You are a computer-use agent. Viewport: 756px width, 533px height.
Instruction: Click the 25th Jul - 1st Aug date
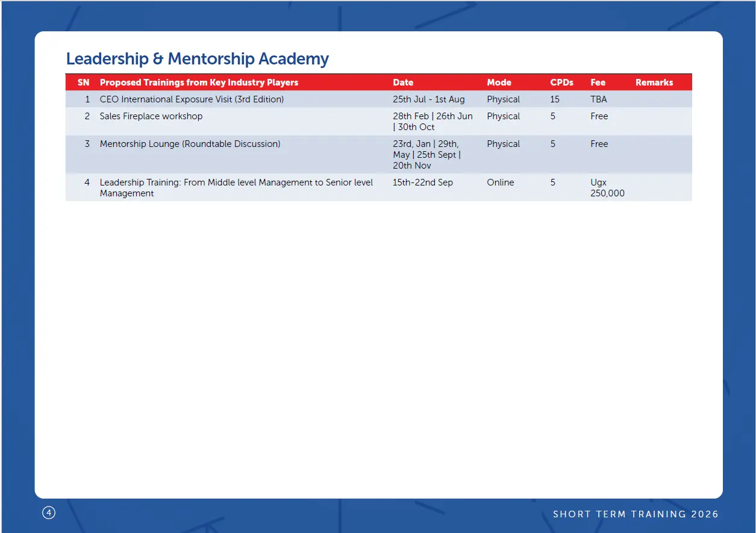[x=428, y=99]
